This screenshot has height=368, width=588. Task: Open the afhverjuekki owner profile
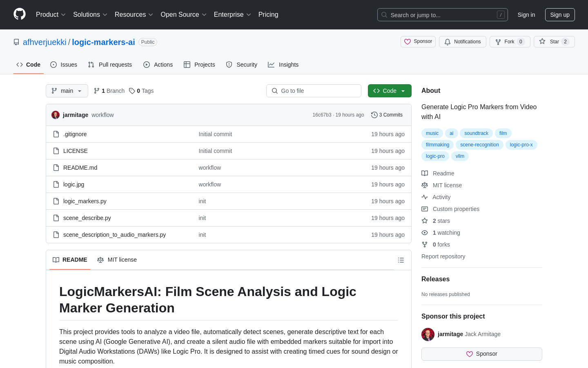[45, 42]
